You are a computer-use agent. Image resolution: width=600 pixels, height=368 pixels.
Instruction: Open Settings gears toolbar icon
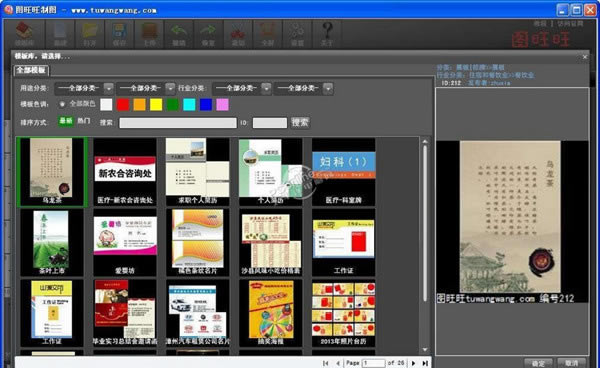(x=297, y=34)
